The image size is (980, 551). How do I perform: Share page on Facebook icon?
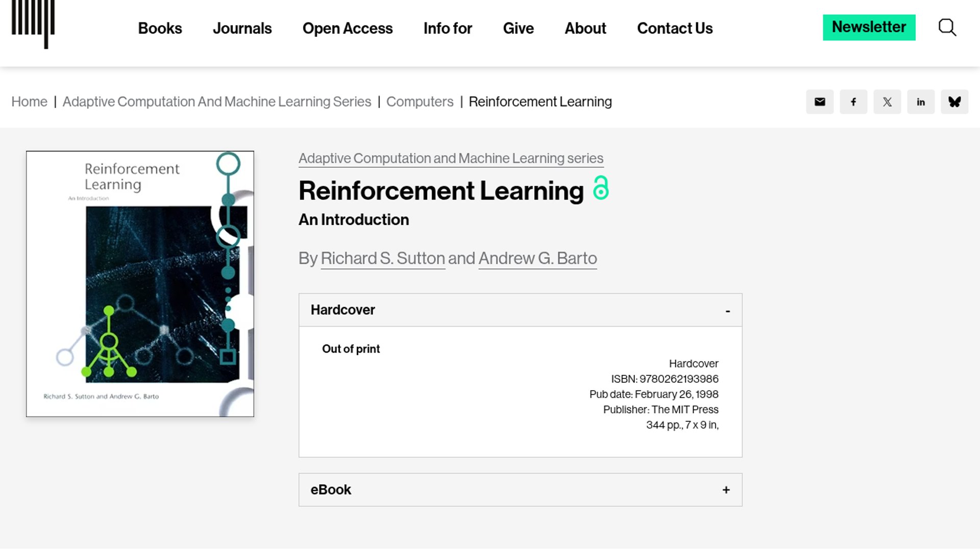pos(853,102)
